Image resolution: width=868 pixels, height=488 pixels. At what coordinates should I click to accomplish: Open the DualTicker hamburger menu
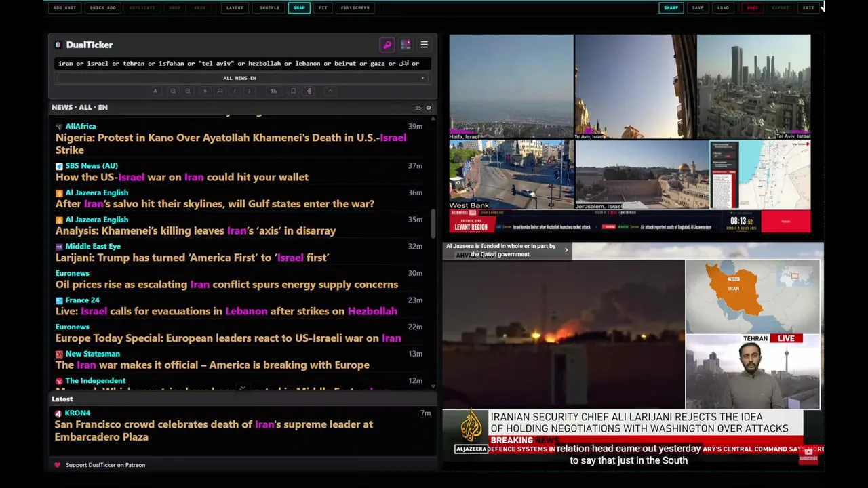pyautogui.click(x=424, y=45)
